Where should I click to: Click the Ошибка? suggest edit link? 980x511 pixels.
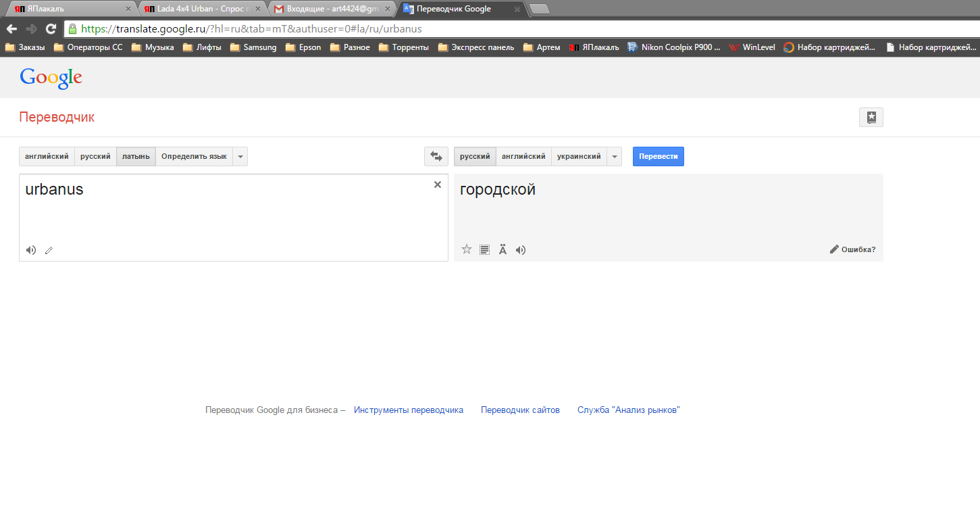[852, 249]
